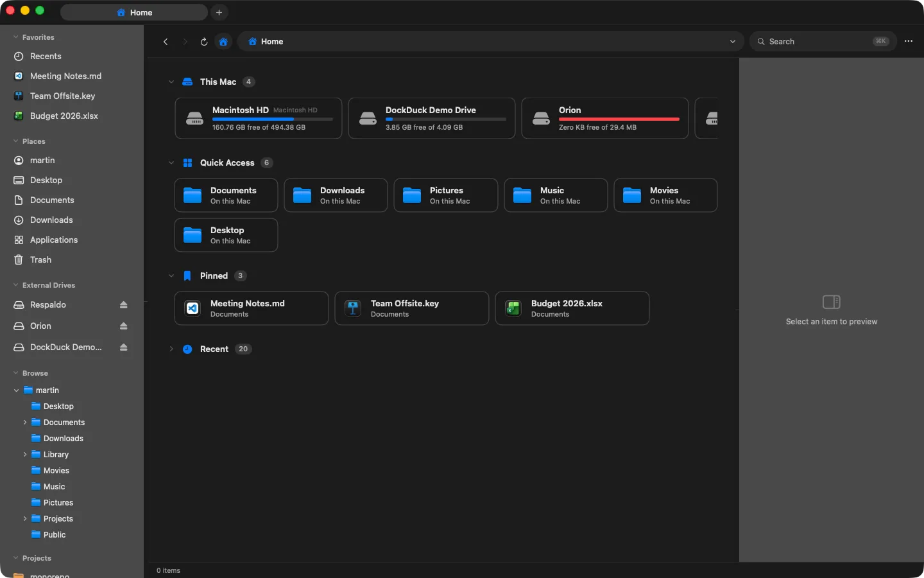Eject the DockDuck Demo drive
Screen dimensions: 924x578
click(x=123, y=347)
